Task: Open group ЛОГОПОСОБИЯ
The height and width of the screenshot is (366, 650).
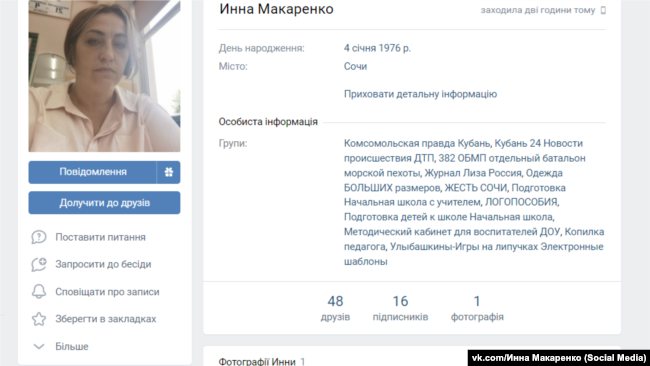Action: pyautogui.click(x=521, y=202)
